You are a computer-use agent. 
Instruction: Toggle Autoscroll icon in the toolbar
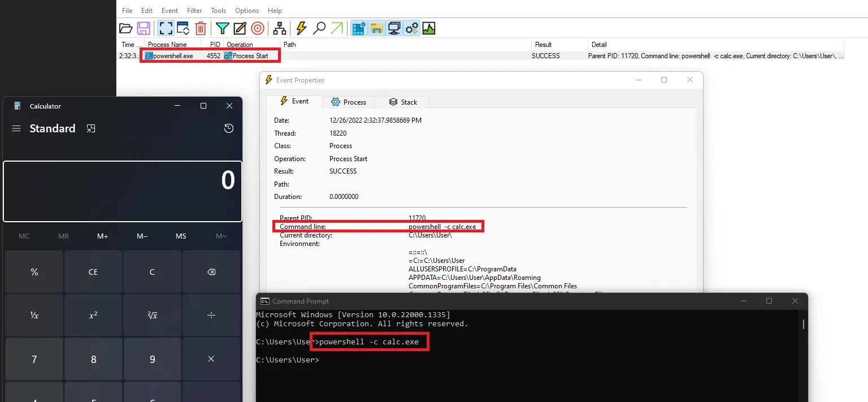tap(183, 28)
